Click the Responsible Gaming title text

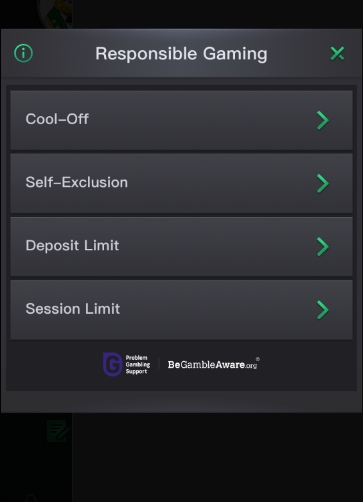click(x=181, y=54)
